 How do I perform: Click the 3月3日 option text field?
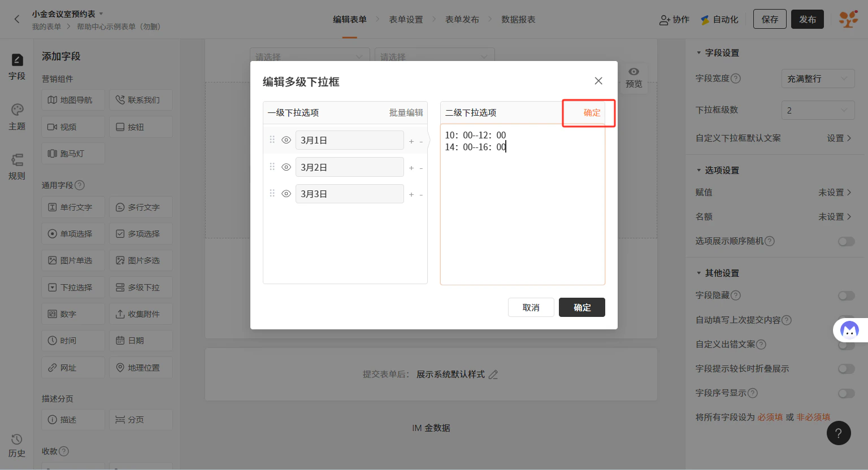point(350,194)
